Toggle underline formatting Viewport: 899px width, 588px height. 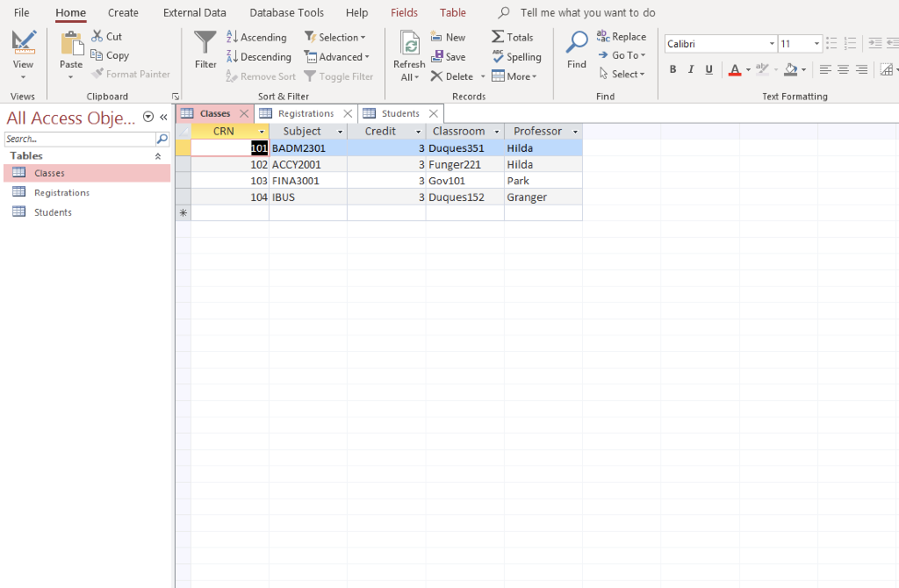(x=708, y=68)
